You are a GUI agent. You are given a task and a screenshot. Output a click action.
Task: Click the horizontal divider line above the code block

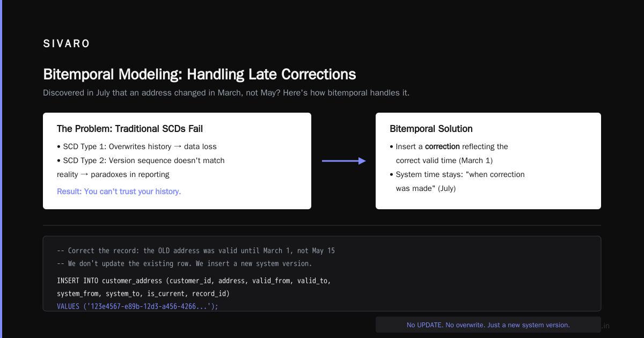click(x=322, y=225)
